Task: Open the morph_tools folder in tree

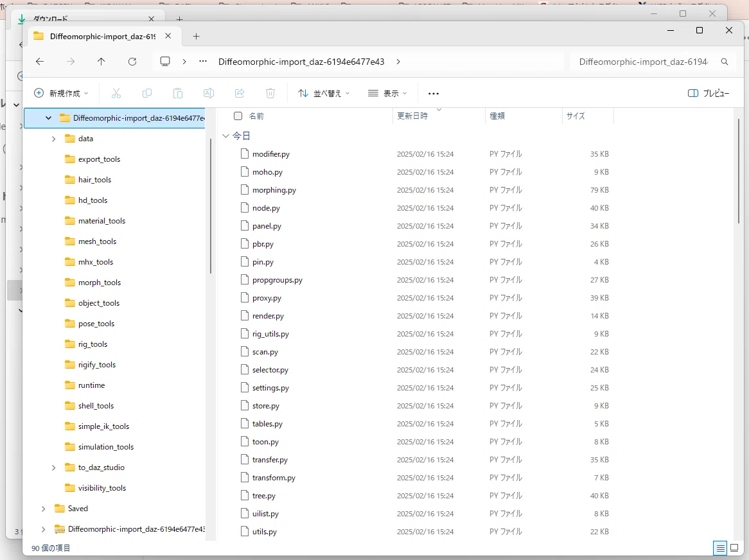Action: click(x=100, y=282)
